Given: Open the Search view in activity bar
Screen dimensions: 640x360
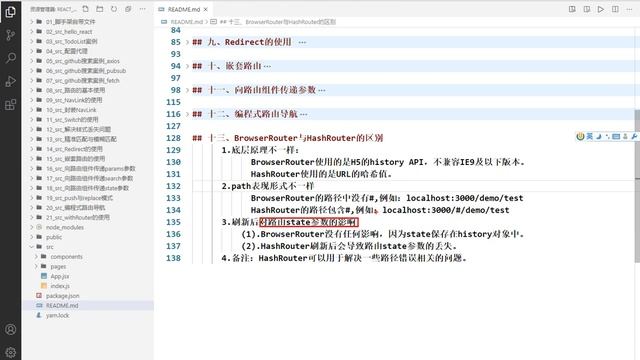Looking at the screenshot, I should (x=11, y=58).
